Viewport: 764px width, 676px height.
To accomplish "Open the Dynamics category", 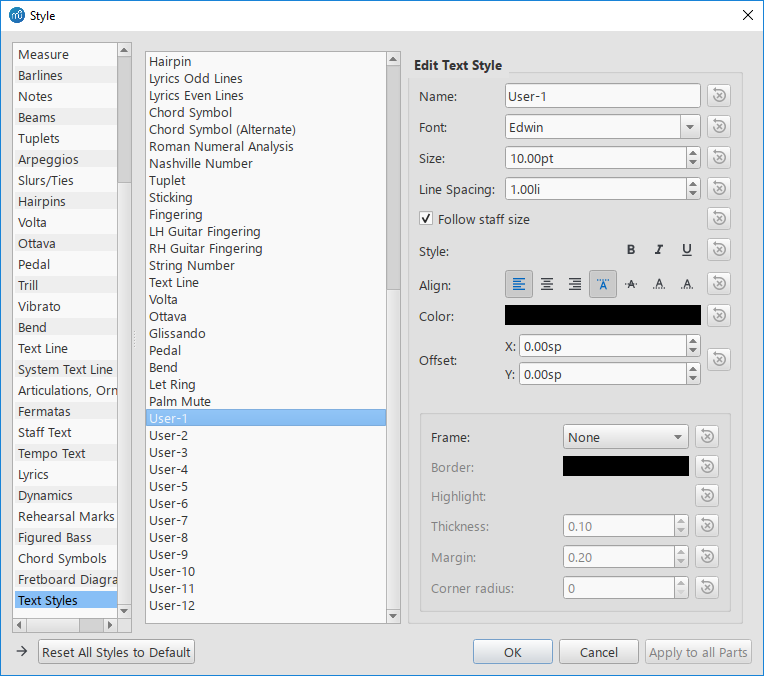I will [x=66, y=495].
